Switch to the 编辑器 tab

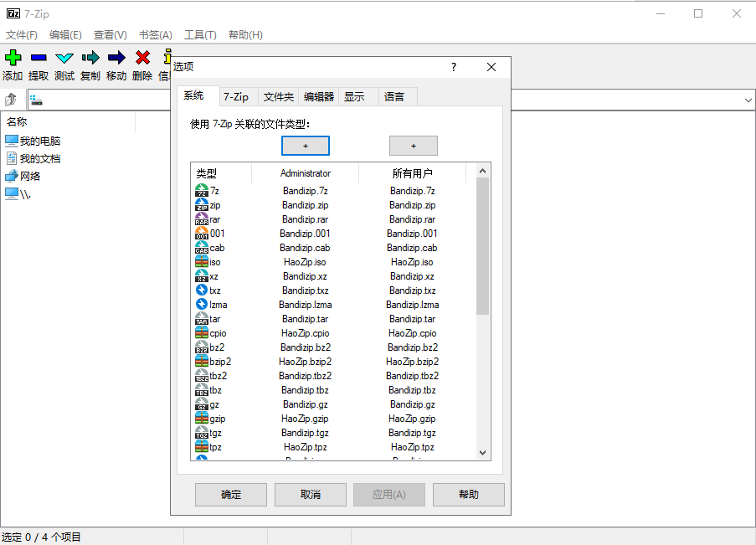[x=319, y=97]
